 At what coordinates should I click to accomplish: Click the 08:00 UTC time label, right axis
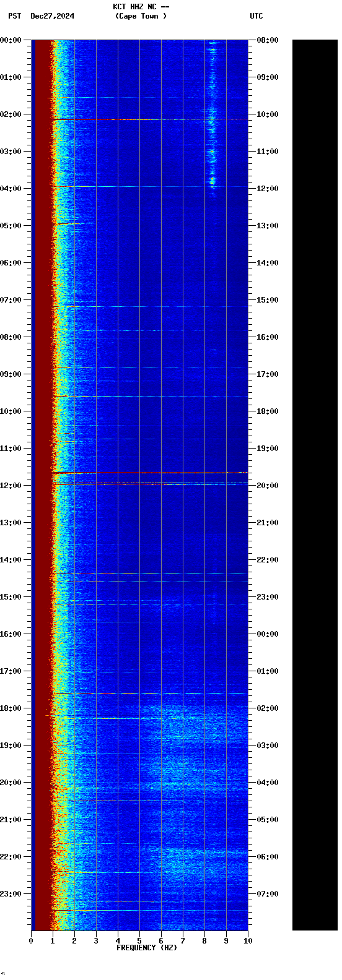click(x=268, y=40)
